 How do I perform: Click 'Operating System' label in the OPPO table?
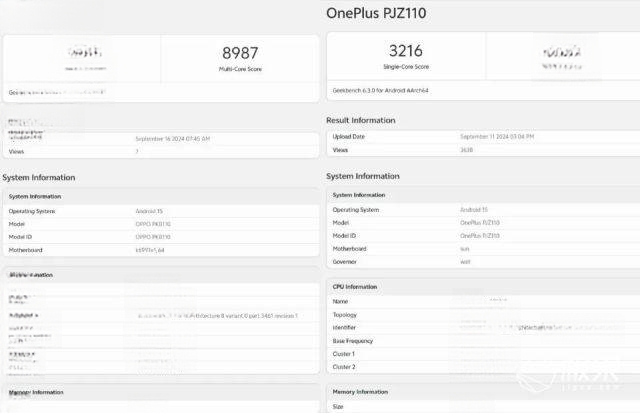tap(32, 211)
